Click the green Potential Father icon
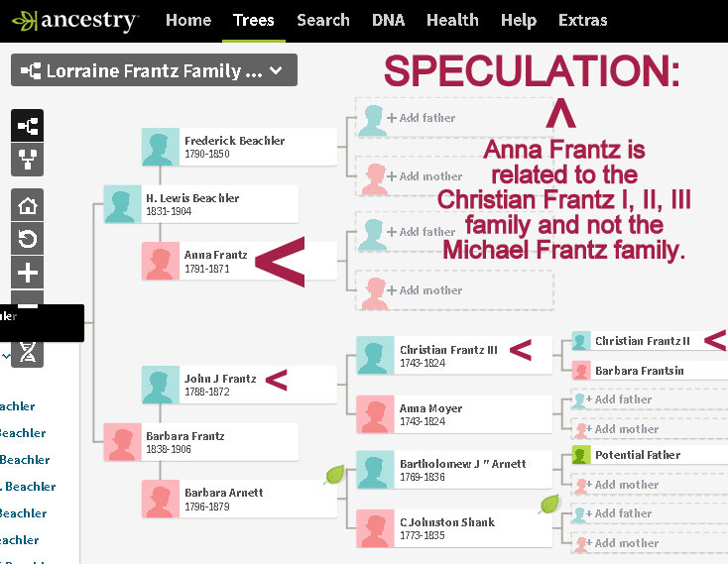Screen dimensions: 728x564 (x=581, y=455)
